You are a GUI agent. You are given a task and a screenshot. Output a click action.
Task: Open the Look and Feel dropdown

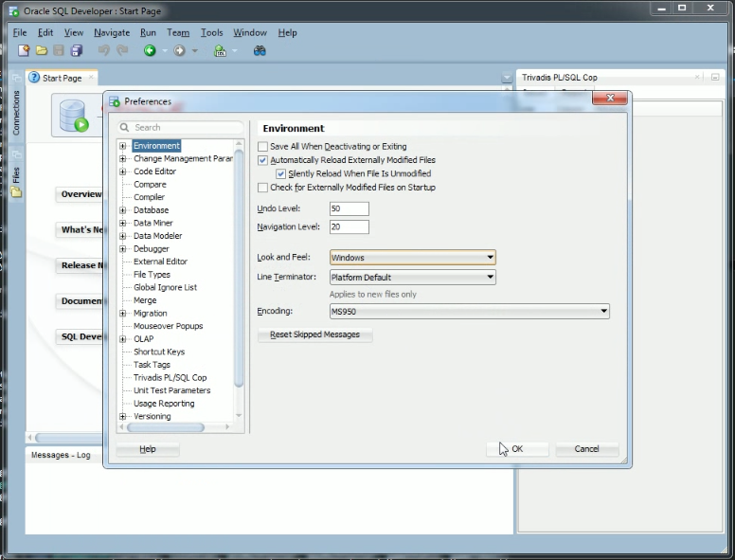click(413, 257)
